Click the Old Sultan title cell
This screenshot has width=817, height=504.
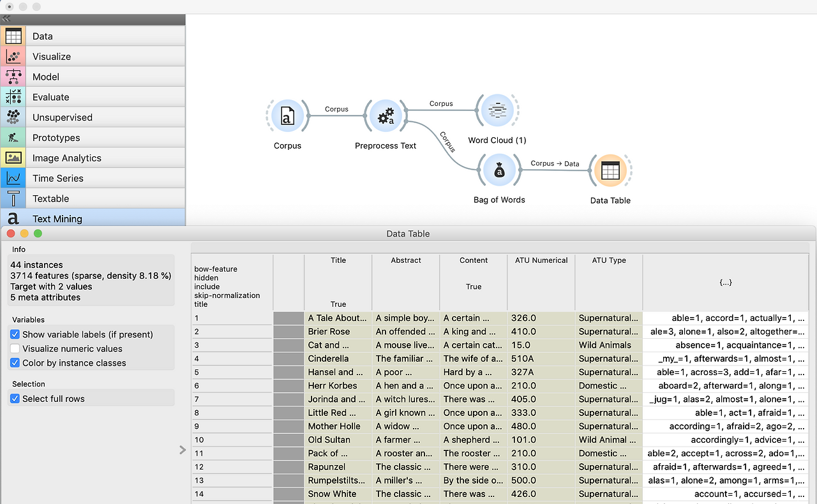point(338,440)
